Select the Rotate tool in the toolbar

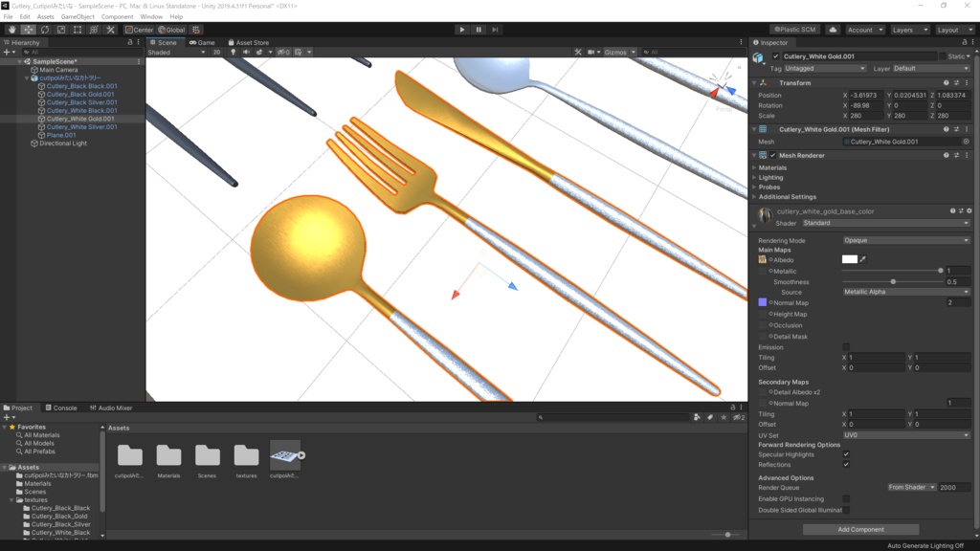click(45, 30)
